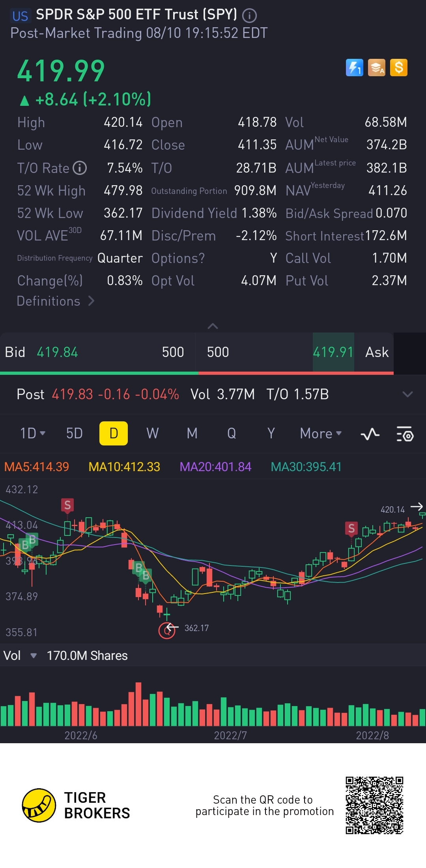Tap the US market flag badge

[20, 16]
